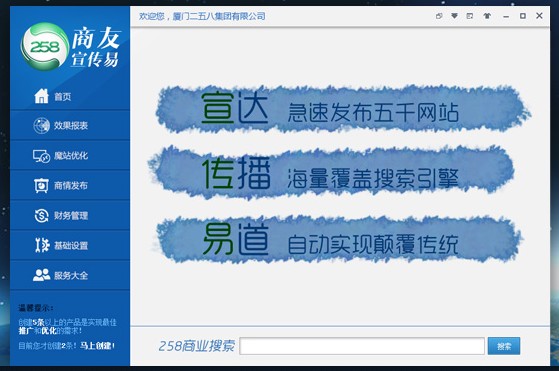Click the house icon beside 首页
This screenshot has width=559, height=371.
click(41, 96)
